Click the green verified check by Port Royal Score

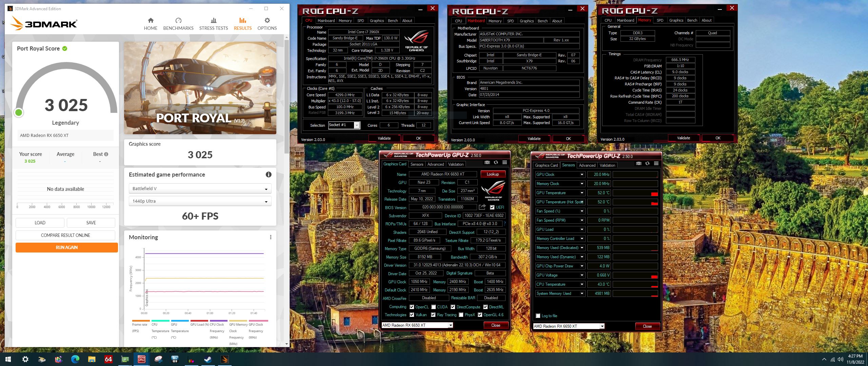65,48
